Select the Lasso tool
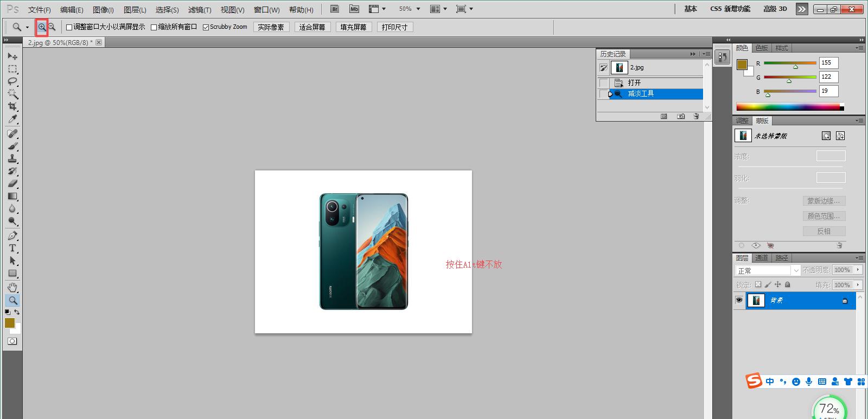Screen dimensions: 868x419 (12, 81)
